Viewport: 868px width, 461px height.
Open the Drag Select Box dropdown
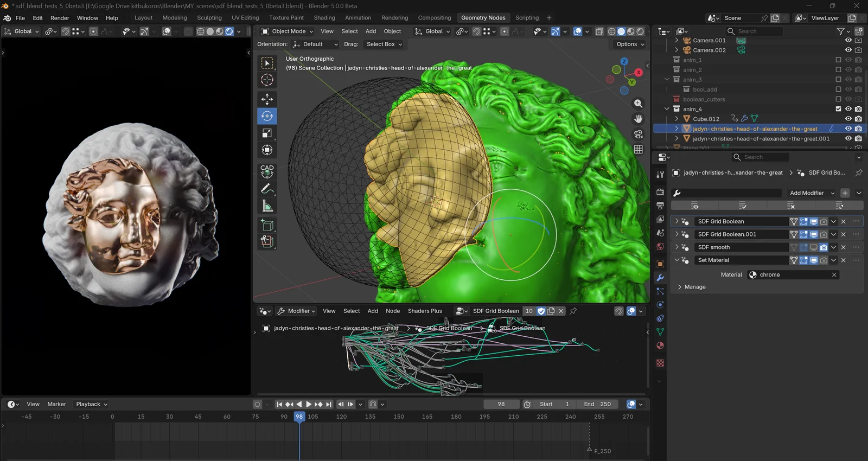pyautogui.click(x=384, y=44)
